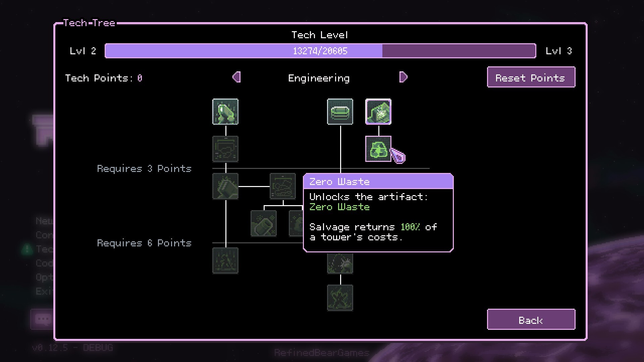Click the storage crate tech node
The width and height of the screenshot is (644, 362).
340,112
